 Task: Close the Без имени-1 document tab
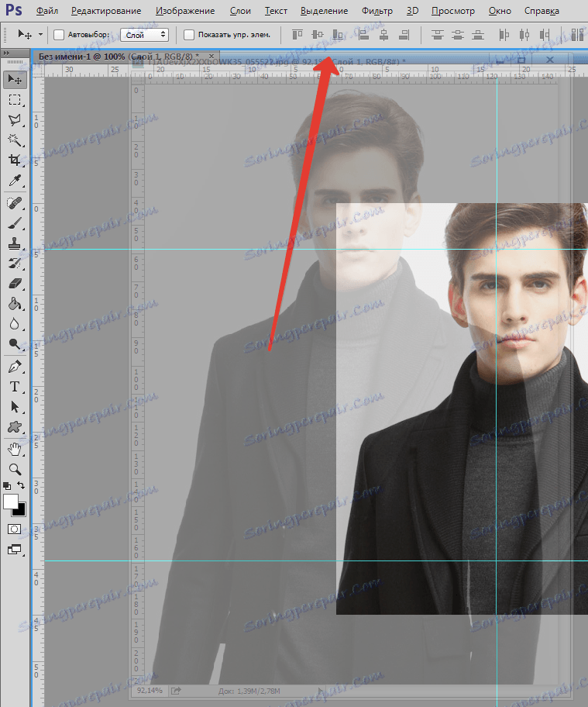[x=211, y=57]
